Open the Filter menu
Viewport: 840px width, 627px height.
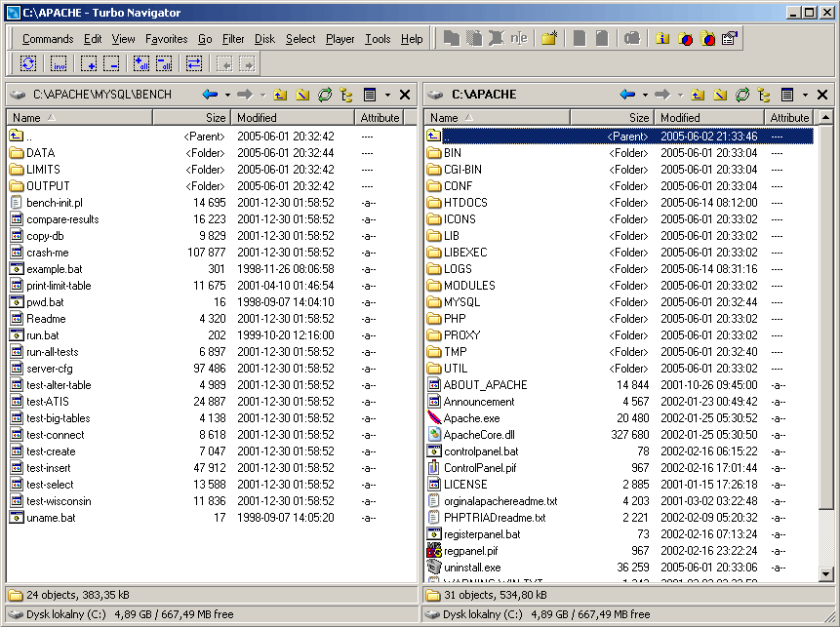(233, 39)
